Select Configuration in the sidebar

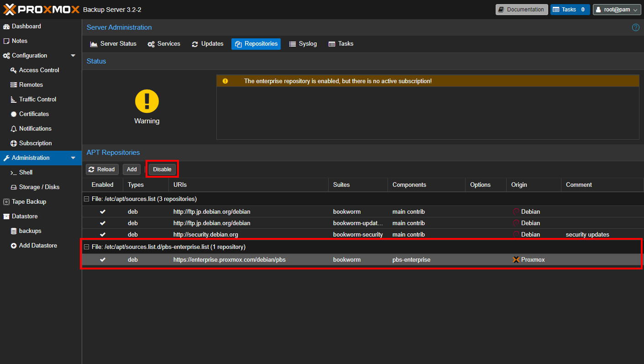[x=29, y=56]
